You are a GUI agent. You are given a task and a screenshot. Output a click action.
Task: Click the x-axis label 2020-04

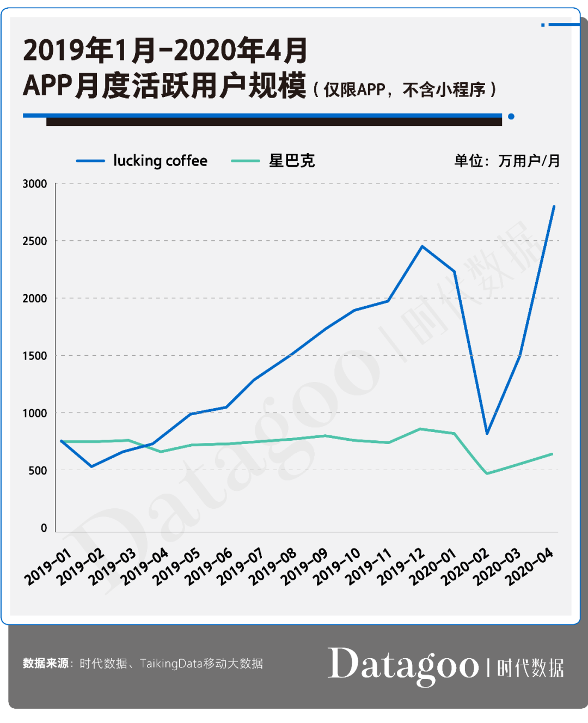click(x=529, y=567)
